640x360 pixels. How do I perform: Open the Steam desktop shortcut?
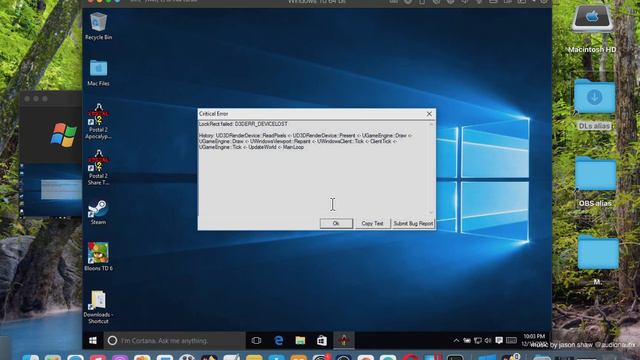98,212
